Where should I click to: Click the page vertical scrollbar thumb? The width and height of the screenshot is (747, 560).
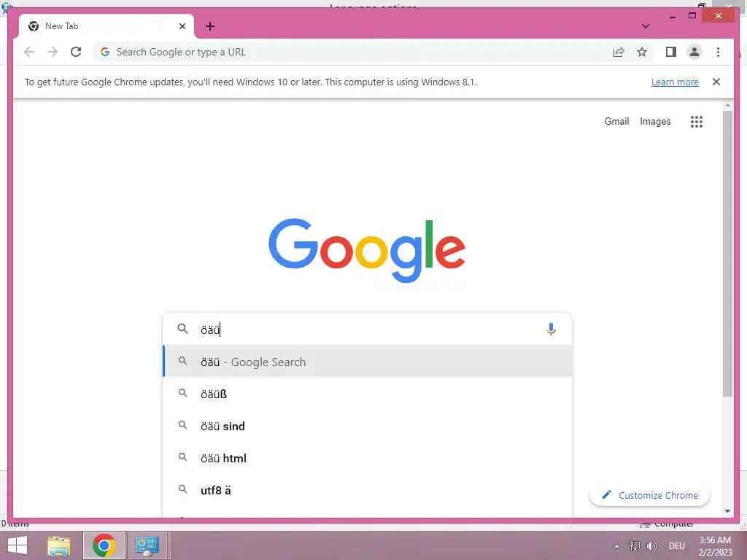click(x=727, y=253)
